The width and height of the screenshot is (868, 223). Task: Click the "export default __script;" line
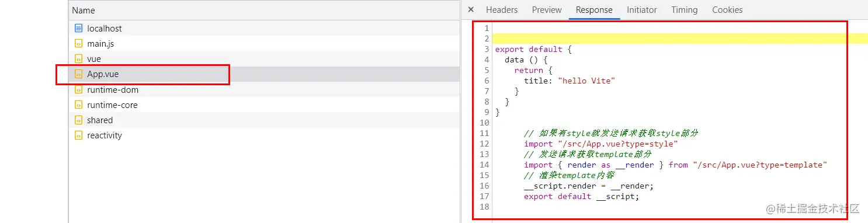582,197
